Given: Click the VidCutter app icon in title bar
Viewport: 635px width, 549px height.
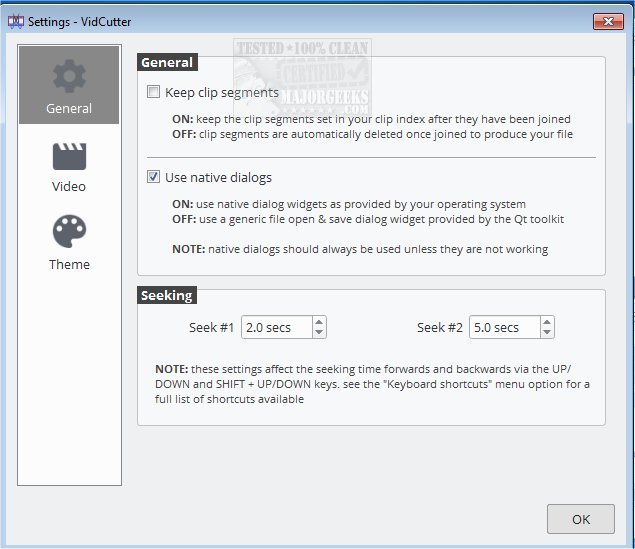Looking at the screenshot, I should tap(16, 21).
